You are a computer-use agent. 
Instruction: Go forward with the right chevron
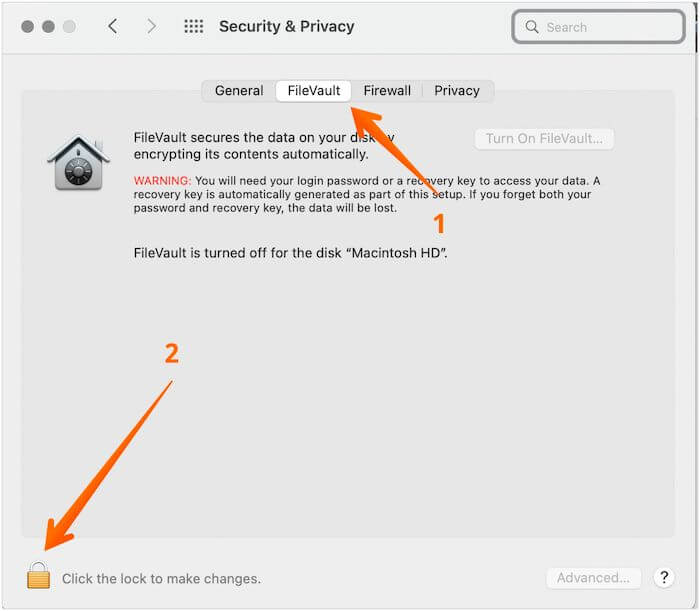[x=151, y=27]
